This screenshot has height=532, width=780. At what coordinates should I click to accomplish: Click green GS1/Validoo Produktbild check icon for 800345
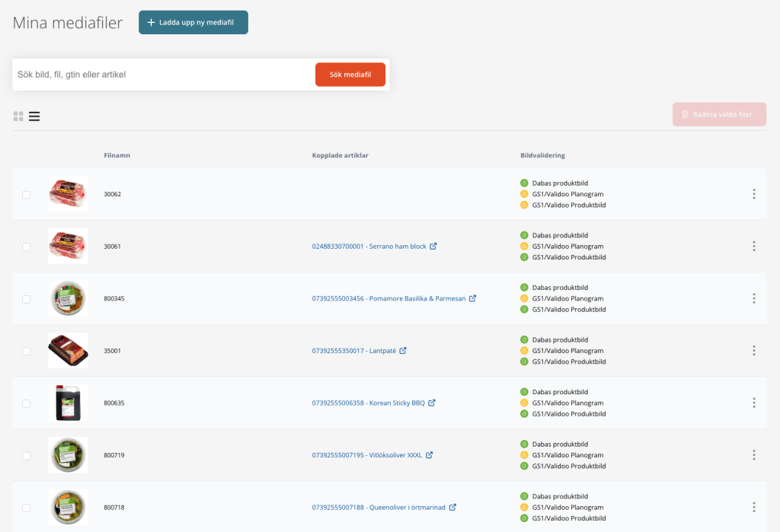[524, 309]
